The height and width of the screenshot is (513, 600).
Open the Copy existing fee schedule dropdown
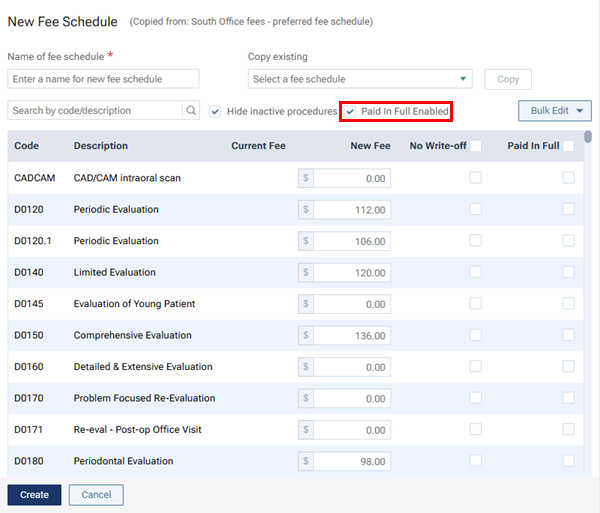click(360, 79)
